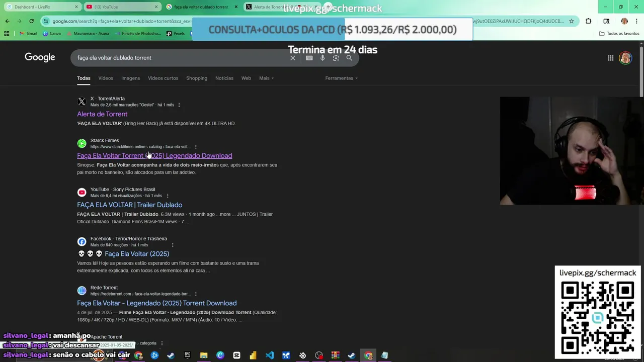This screenshot has height=362, width=644.
Task: Close the YouTube tab
Action: point(156,7)
